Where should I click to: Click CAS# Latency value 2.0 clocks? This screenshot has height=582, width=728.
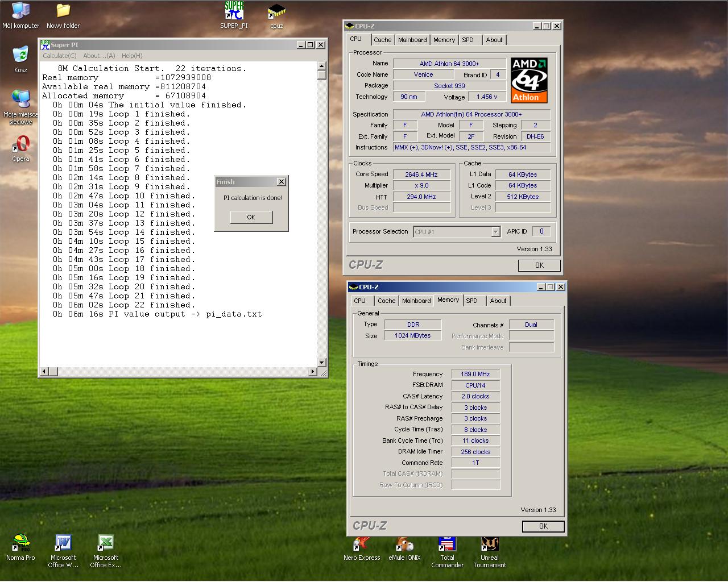475,396
